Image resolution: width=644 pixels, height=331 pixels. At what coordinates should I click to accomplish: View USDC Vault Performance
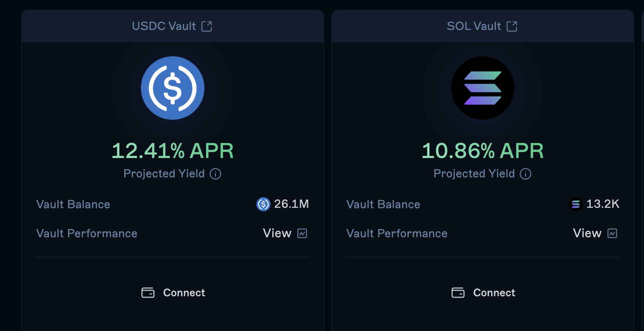[x=278, y=233]
